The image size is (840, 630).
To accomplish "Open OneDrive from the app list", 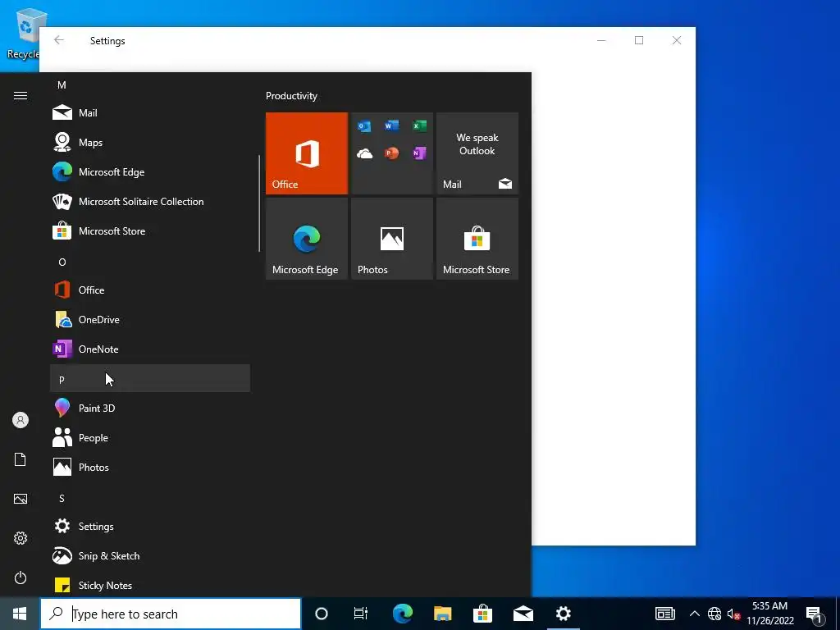I will [150, 319].
